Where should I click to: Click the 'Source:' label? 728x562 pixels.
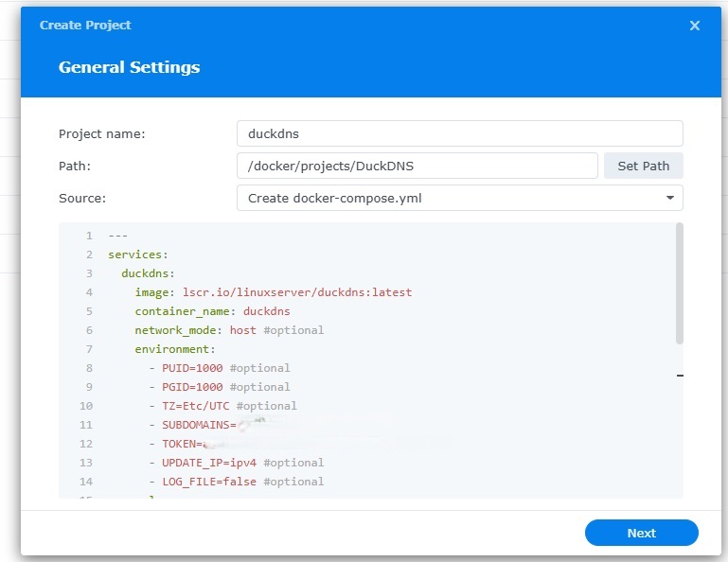82,198
